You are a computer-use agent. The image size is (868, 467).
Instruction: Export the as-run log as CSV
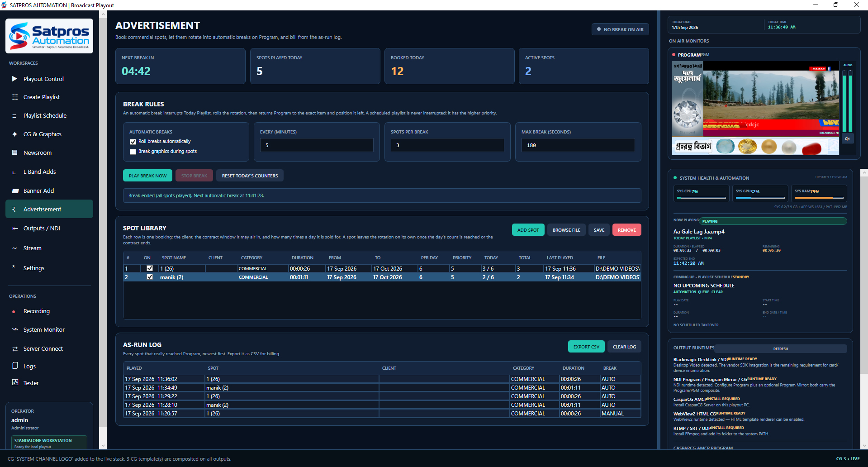click(586, 347)
